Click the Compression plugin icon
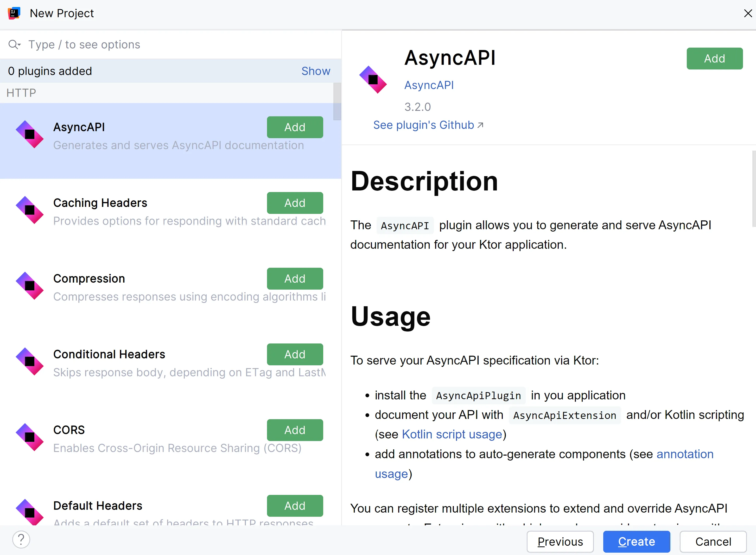The image size is (756, 555). (x=30, y=285)
